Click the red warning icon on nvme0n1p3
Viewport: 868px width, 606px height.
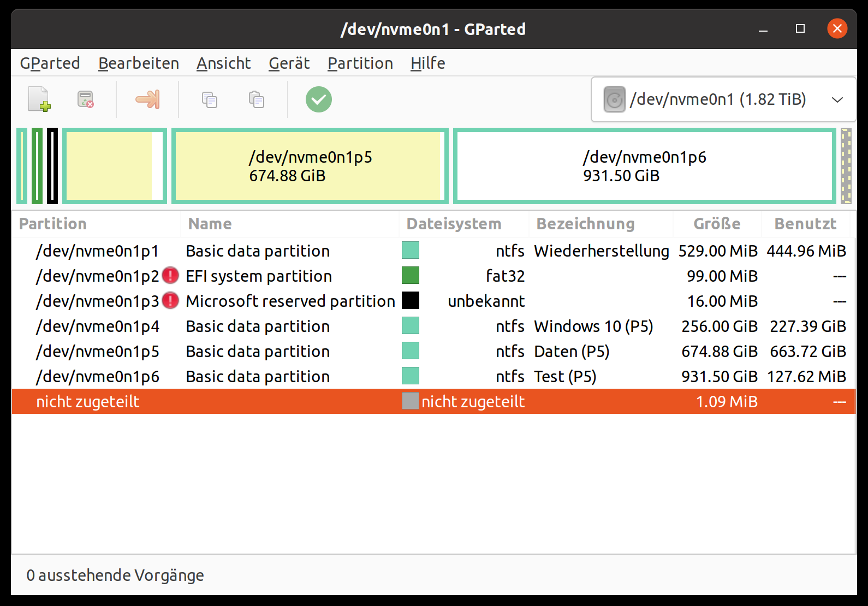170,301
